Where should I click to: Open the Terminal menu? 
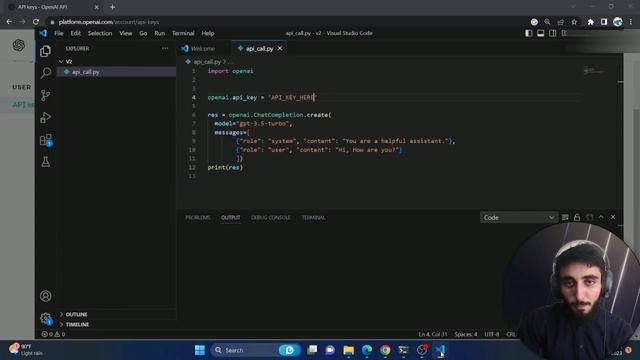pyautogui.click(x=183, y=33)
